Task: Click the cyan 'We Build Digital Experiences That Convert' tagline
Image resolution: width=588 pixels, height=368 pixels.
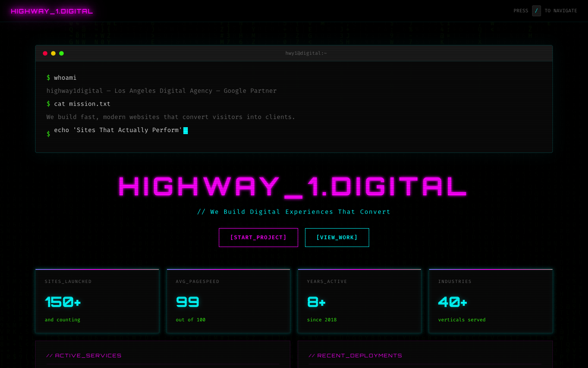Action: 294,212
